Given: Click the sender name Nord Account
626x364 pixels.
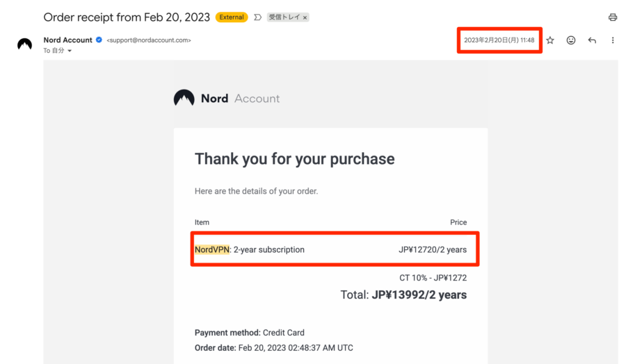Looking at the screenshot, I should (x=67, y=40).
